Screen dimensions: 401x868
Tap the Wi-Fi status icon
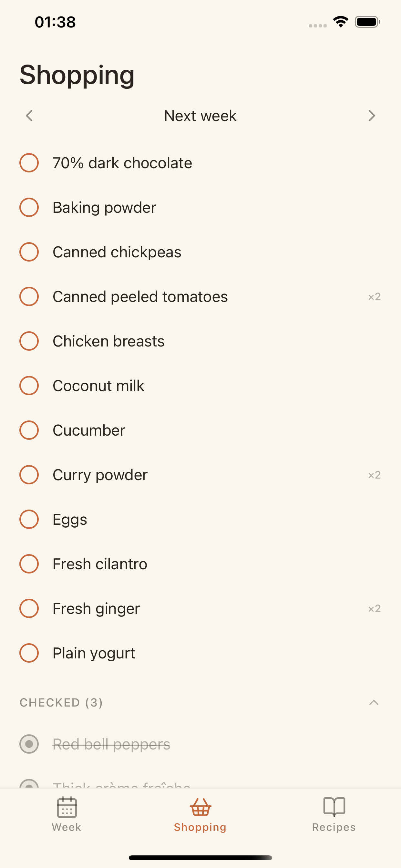tap(341, 22)
